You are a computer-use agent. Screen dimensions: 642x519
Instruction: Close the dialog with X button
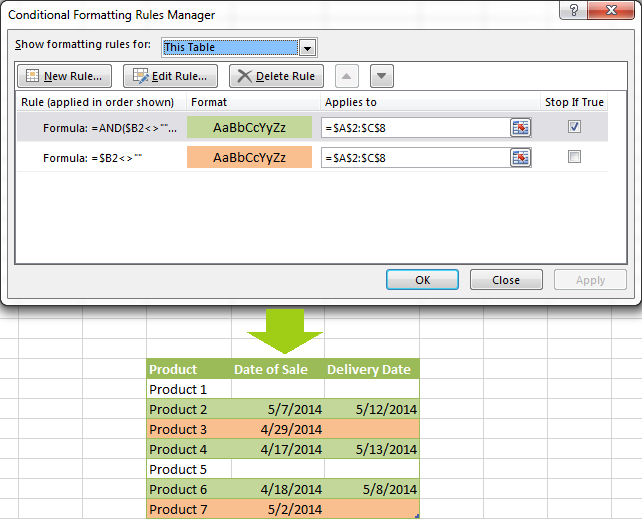point(611,10)
